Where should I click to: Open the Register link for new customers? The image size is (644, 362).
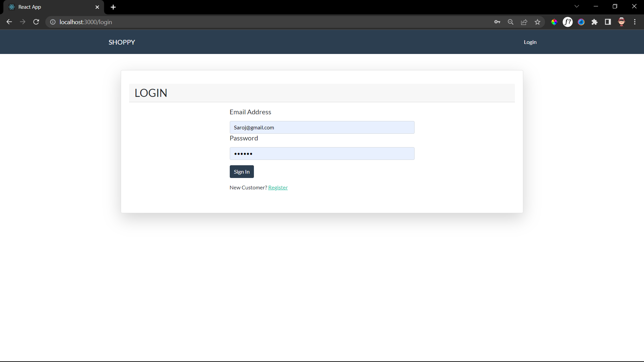pos(278,187)
